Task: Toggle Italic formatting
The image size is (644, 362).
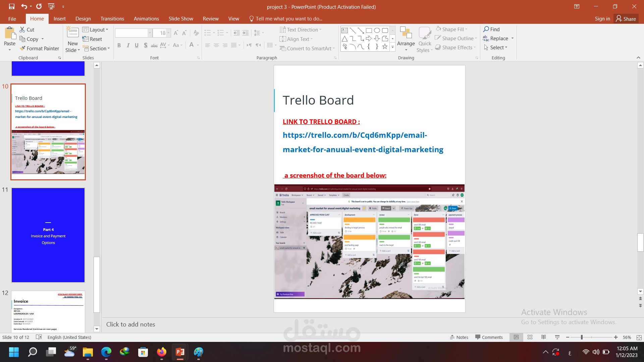Action: pos(128,45)
